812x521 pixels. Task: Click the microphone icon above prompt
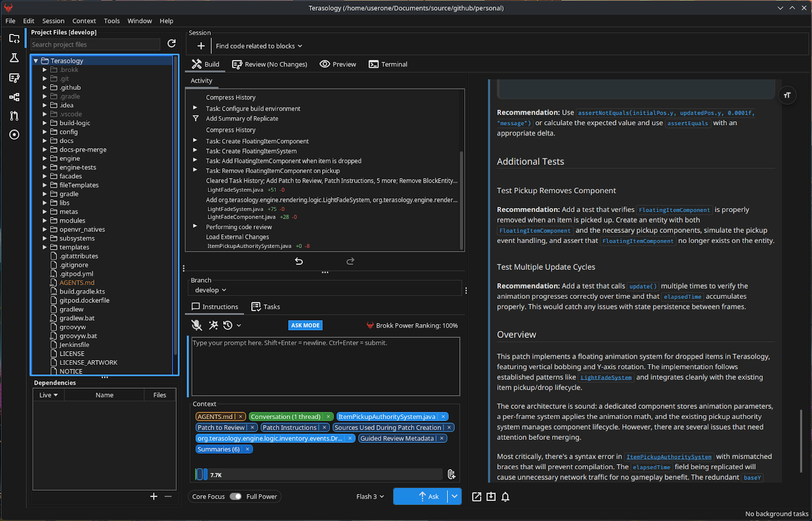point(196,325)
